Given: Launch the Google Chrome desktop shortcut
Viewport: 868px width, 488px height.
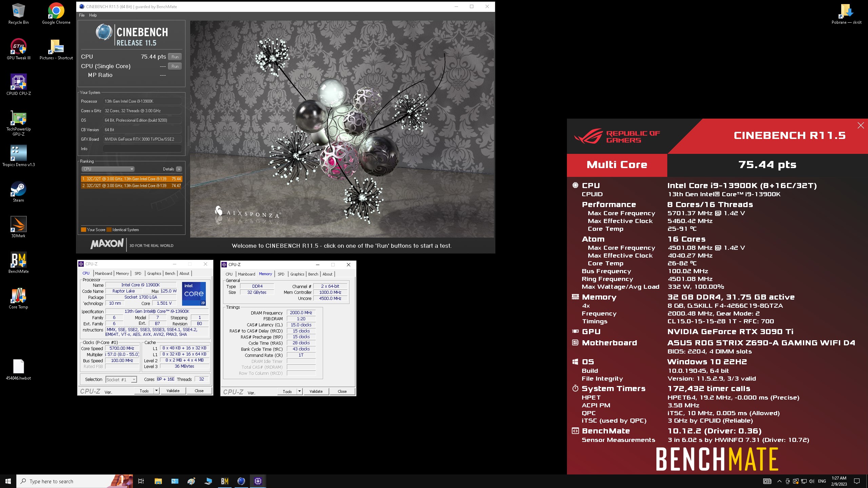Looking at the screenshot, I should click(56, 14).
